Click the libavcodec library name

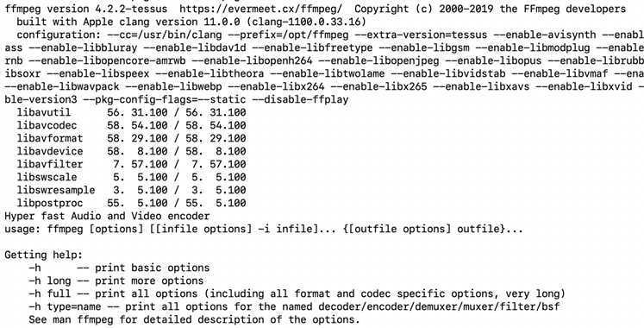tap(47, 125)
